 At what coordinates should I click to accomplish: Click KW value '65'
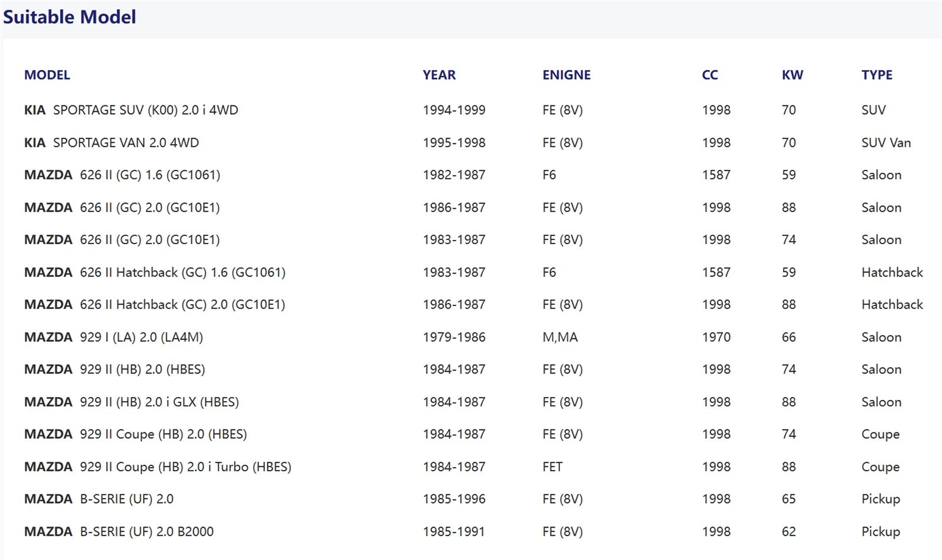[788, 499]
